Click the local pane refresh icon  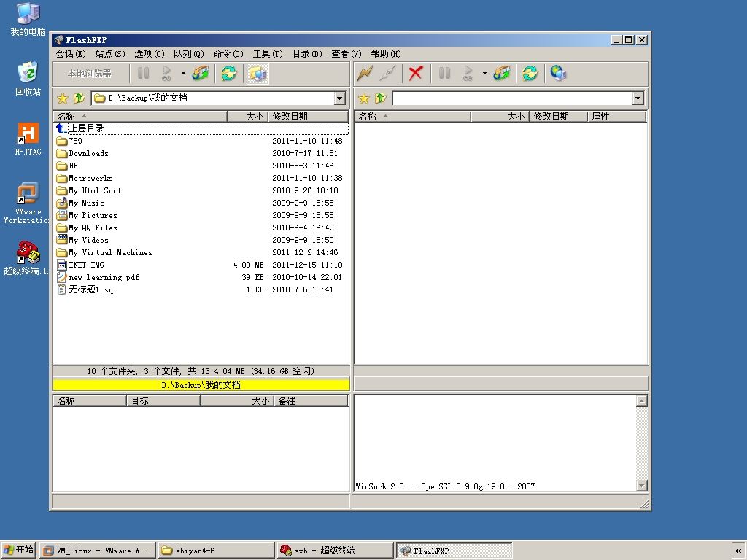pos(229,74)
